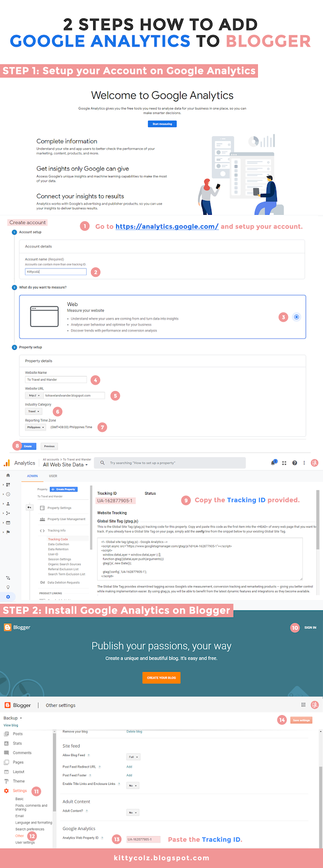
Task: Open Property User Management
Action: (x=66, y=519)
